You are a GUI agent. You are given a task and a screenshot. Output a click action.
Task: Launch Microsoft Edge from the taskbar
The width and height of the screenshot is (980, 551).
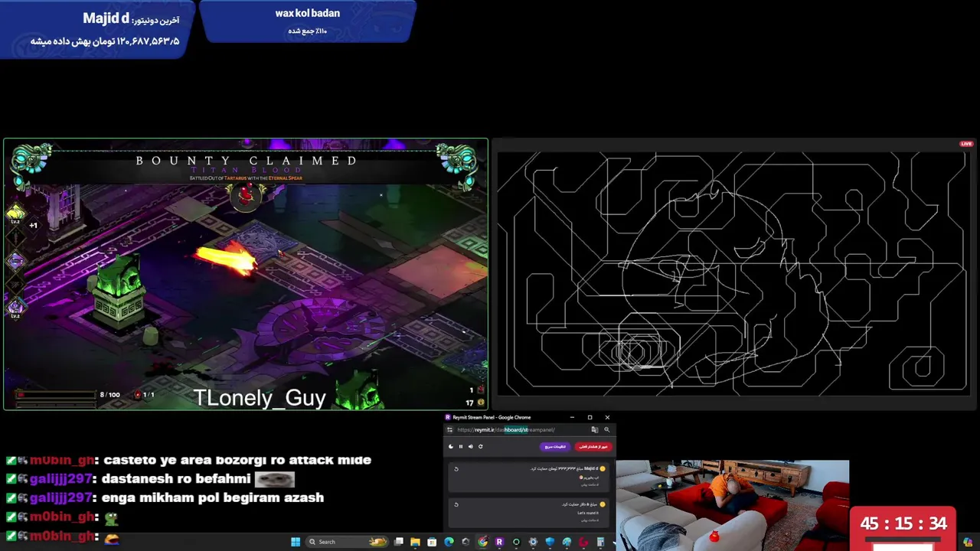pos(449,542)
